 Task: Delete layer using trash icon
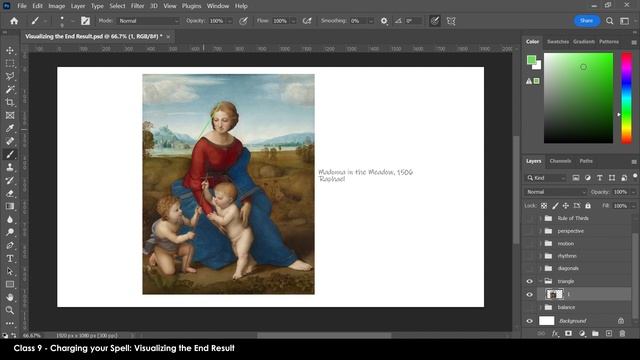click(x=622, y=333)
